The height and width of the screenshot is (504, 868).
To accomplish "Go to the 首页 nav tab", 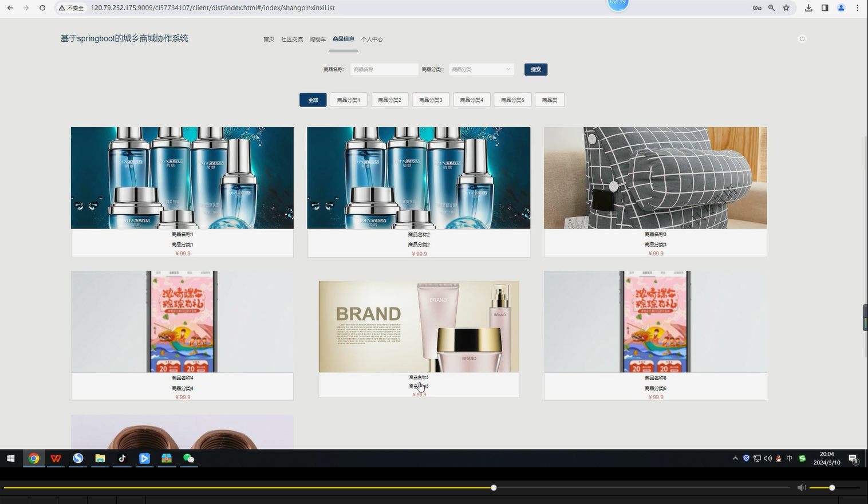I will click(x=269, y=40).
